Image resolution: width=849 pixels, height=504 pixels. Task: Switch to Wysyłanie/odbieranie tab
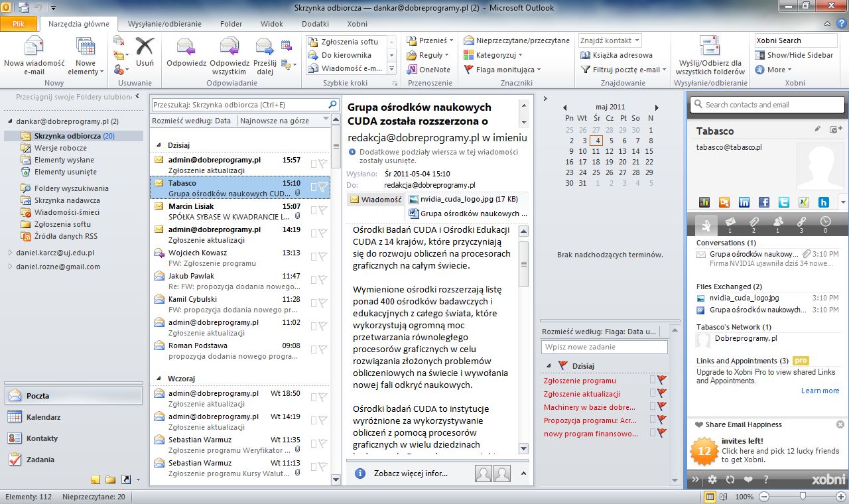point(164,24)
